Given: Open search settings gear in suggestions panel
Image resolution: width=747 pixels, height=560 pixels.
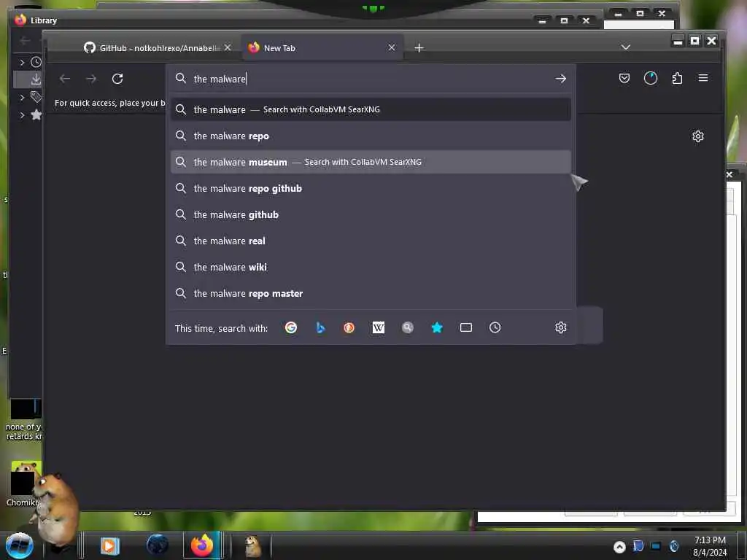Looking at the screenshot, I should coord(561,327).
